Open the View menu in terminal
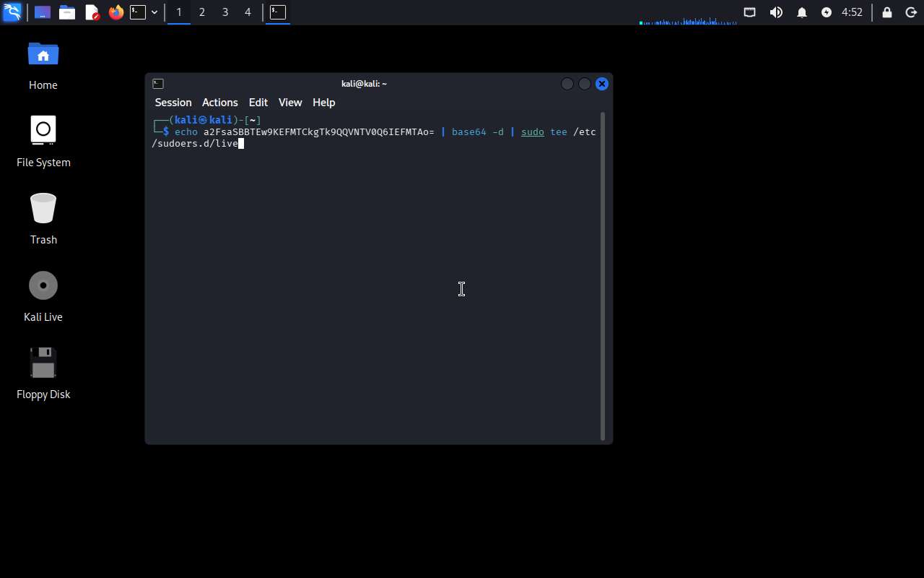924x578 pixels. 290,103
